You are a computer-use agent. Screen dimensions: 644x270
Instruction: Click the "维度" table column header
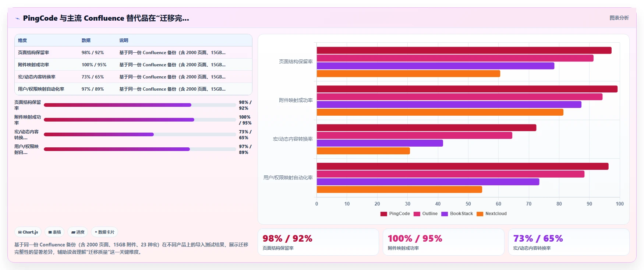point(22,41)
